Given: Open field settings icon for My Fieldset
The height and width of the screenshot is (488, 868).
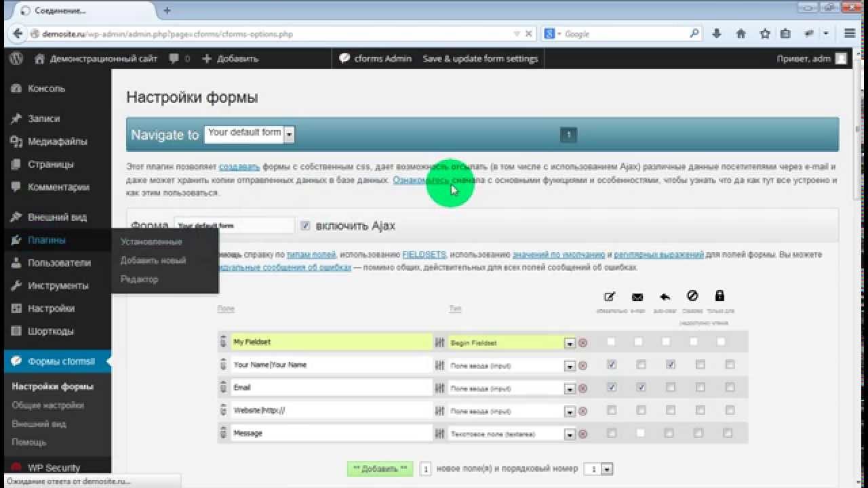Looking at the screenshot, I should [439, 343].
